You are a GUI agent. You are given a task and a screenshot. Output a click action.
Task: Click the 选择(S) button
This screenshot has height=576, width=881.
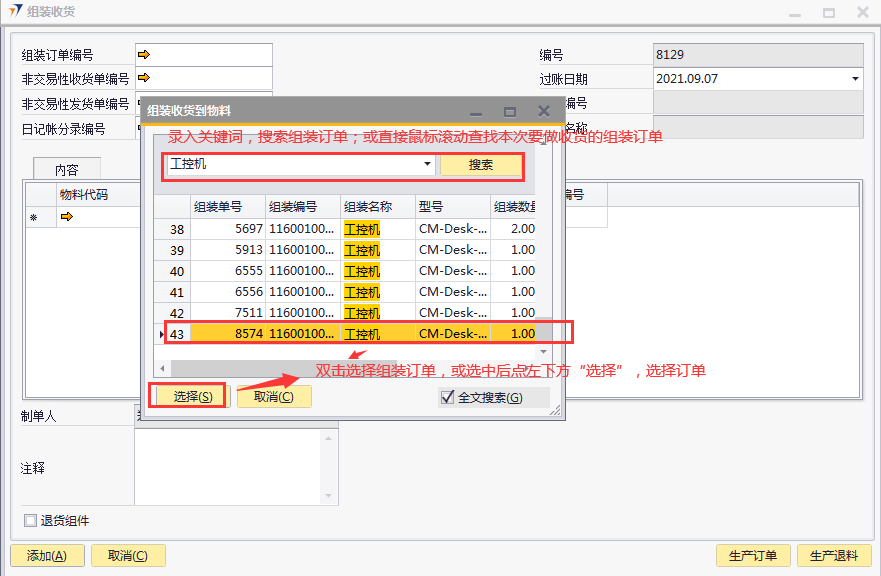click(x=191, y=397)
